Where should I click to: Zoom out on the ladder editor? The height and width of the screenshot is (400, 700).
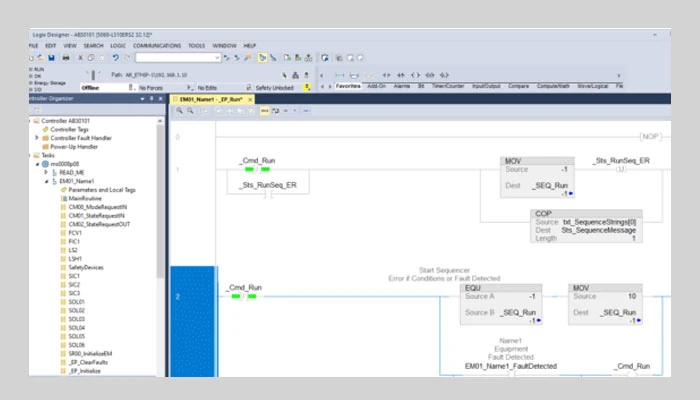(190, 111)
